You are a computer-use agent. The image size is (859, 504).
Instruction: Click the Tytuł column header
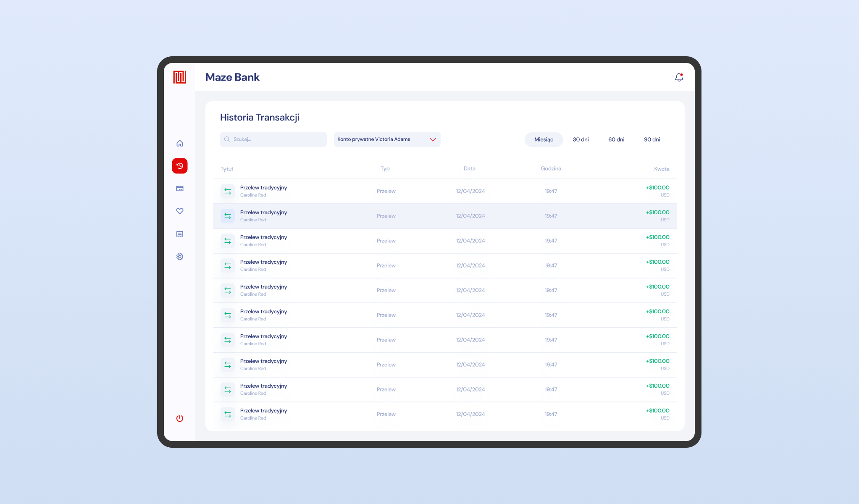pos(227,169)
